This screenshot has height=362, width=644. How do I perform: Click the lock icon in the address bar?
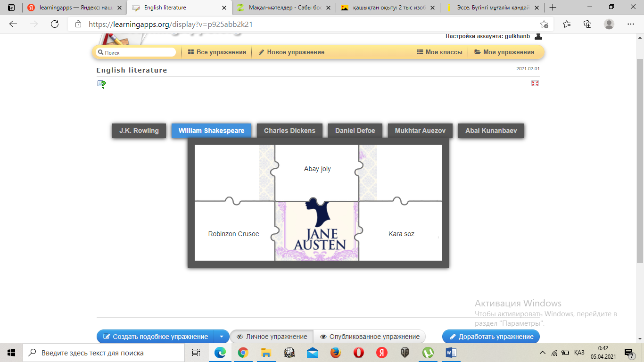click(x=78, y=24)
